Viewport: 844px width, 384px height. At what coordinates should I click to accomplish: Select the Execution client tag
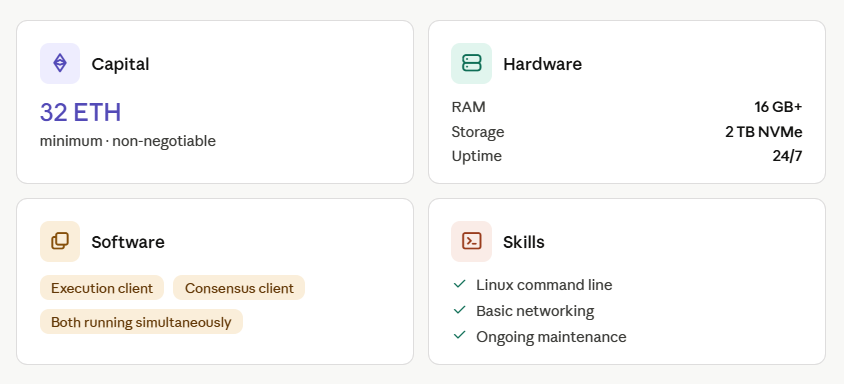pos(102,288)
